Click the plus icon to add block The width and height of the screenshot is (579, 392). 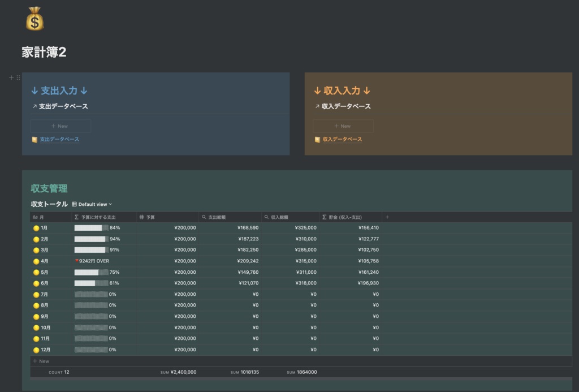click(x=11, y=77)
